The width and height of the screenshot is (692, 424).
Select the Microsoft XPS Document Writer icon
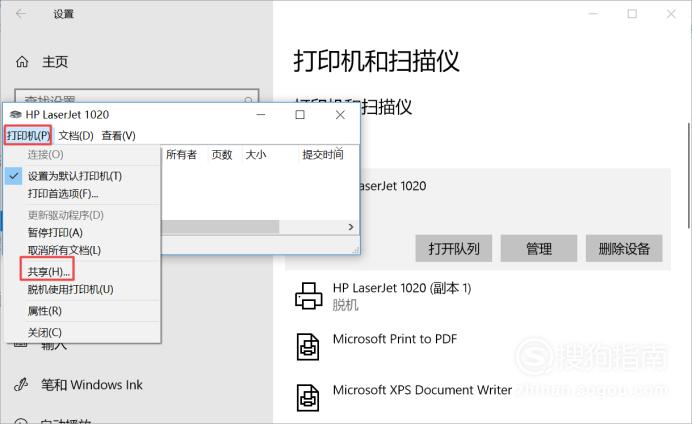pos(308,398)
